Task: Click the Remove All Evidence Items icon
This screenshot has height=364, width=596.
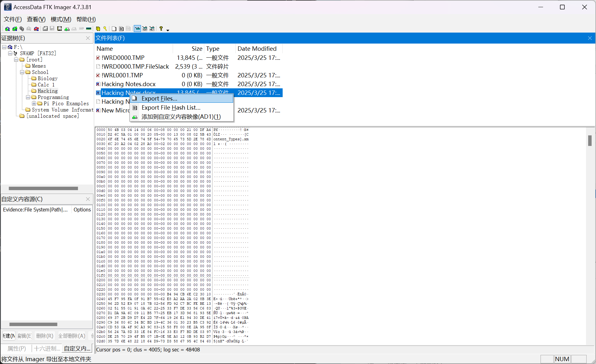Action: (x=36, y=29)
